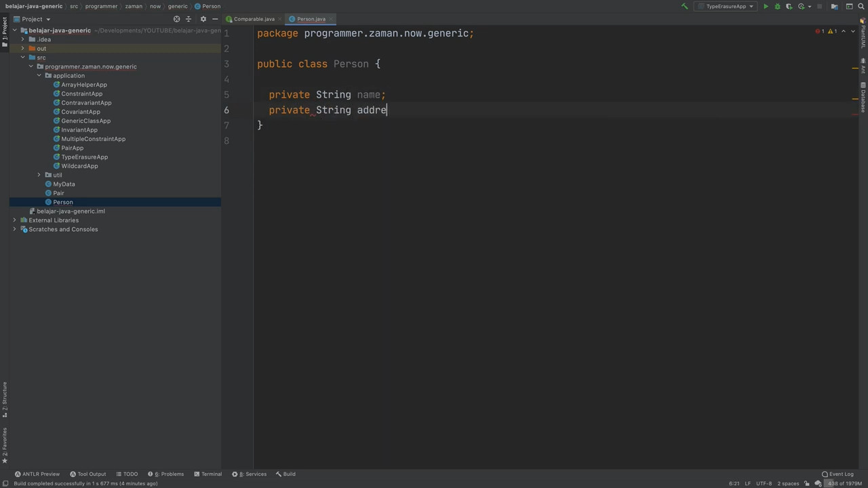The image size is (868, 488).
Task: Toggle the Structure side tool window
Action: 4,400
